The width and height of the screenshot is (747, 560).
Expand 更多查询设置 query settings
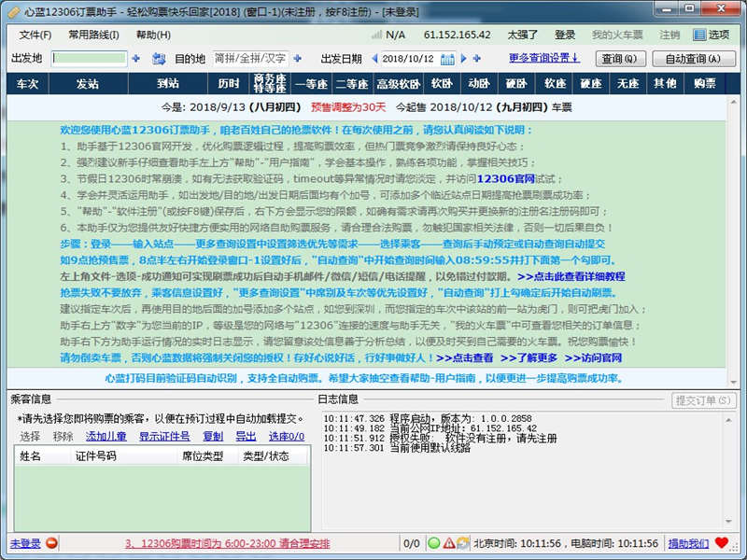click(544, 58)
